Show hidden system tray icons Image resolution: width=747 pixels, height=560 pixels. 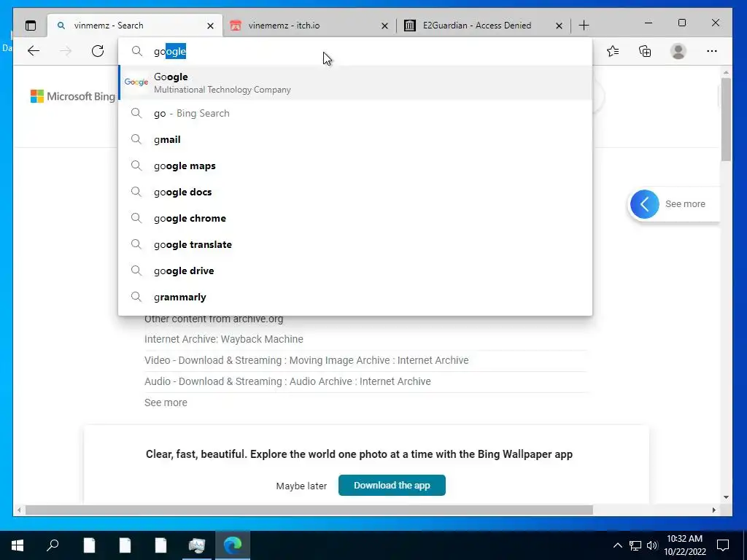(x=617, y=545)
